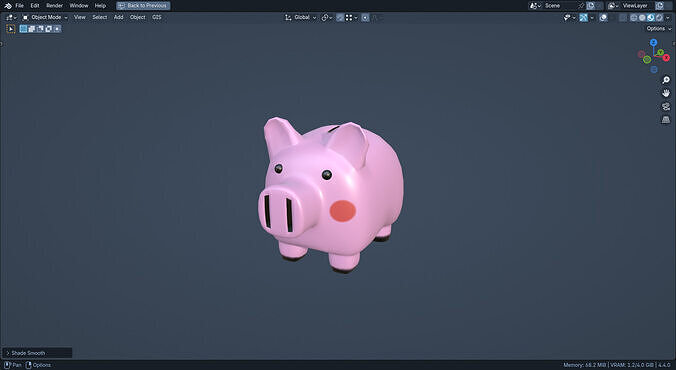Click the Pan status bar entry
Viewport: 676px width, 370px height.
pos(13,365)
